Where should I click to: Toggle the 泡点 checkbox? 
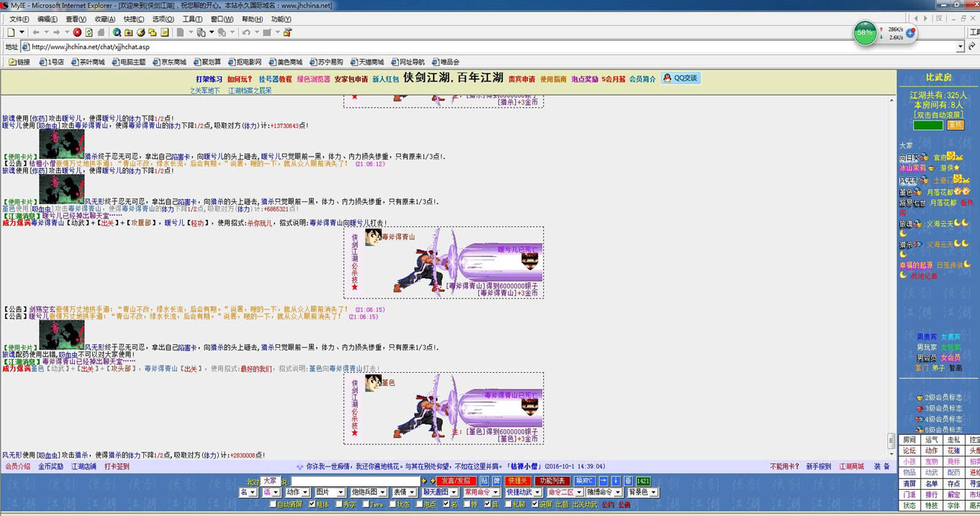420,504
